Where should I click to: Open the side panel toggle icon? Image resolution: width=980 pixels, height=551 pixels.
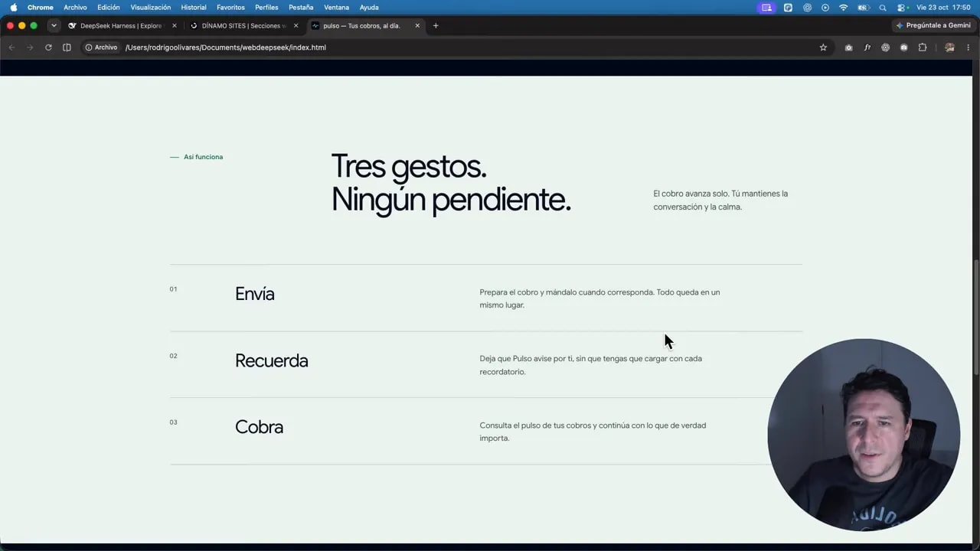point(67,47)
